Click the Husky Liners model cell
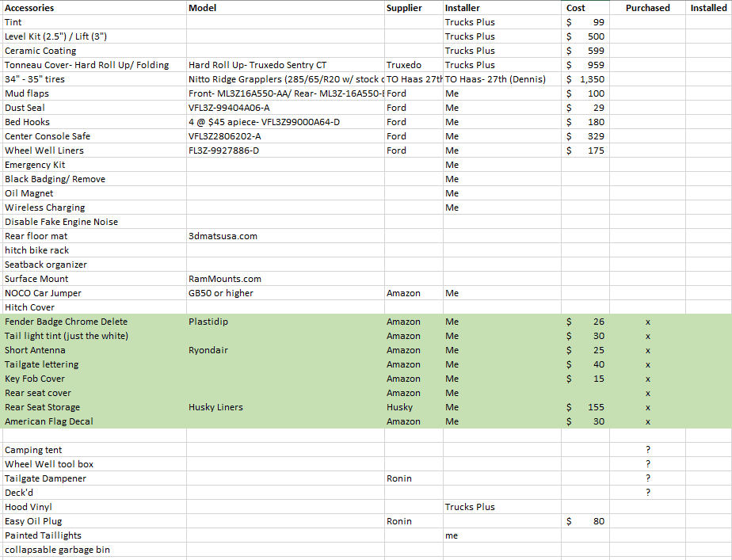The image size is (732, 560). coord(215,407)
